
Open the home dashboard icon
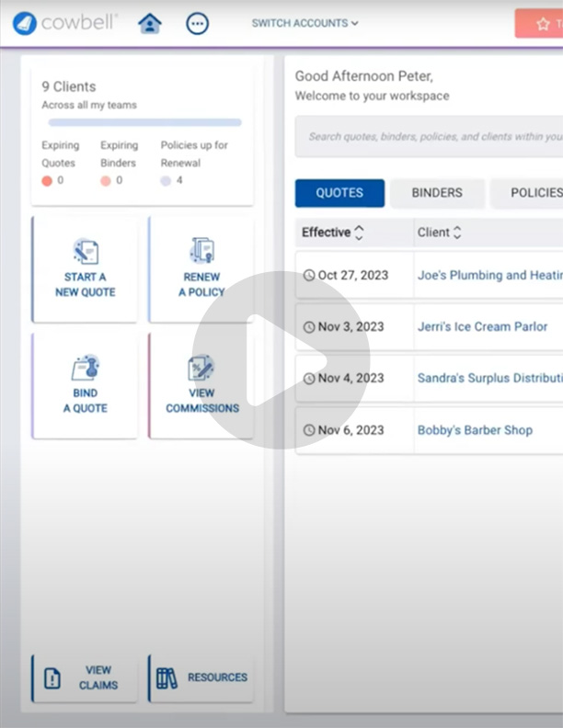coord(150,23)
